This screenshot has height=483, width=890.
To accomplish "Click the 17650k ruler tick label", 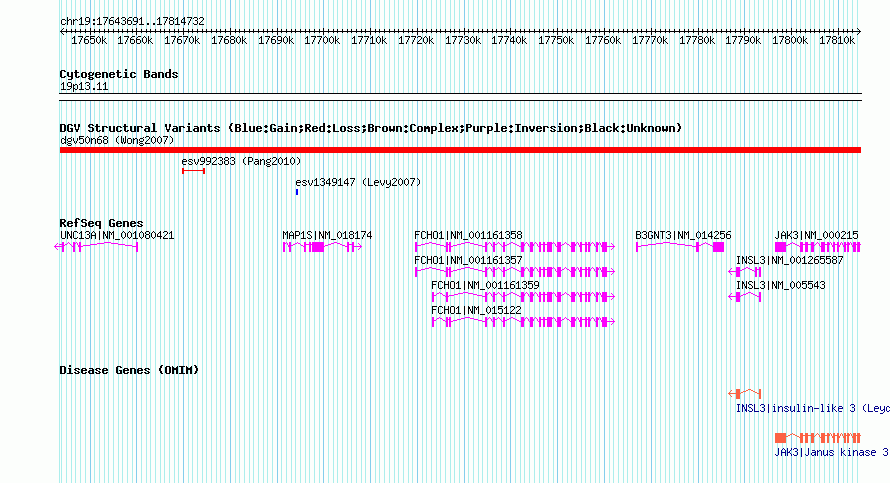I will (89, 40).
